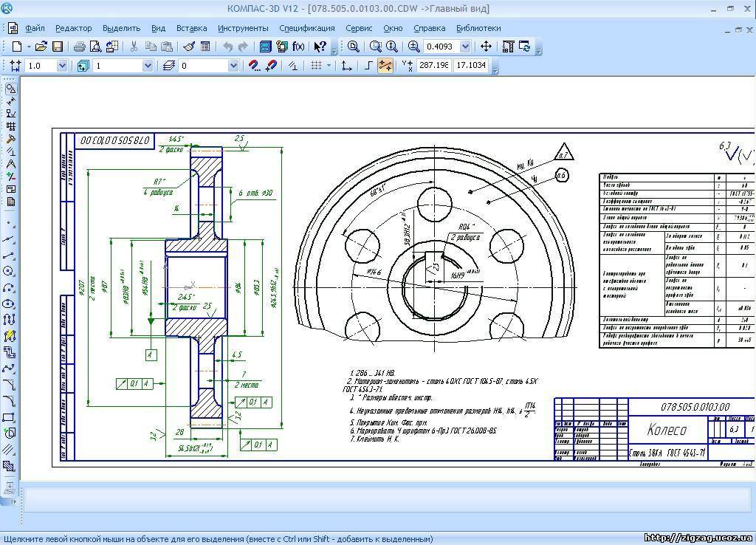Open the Окно menu
The width and height of the screenshot is (756, 545).
393,28
